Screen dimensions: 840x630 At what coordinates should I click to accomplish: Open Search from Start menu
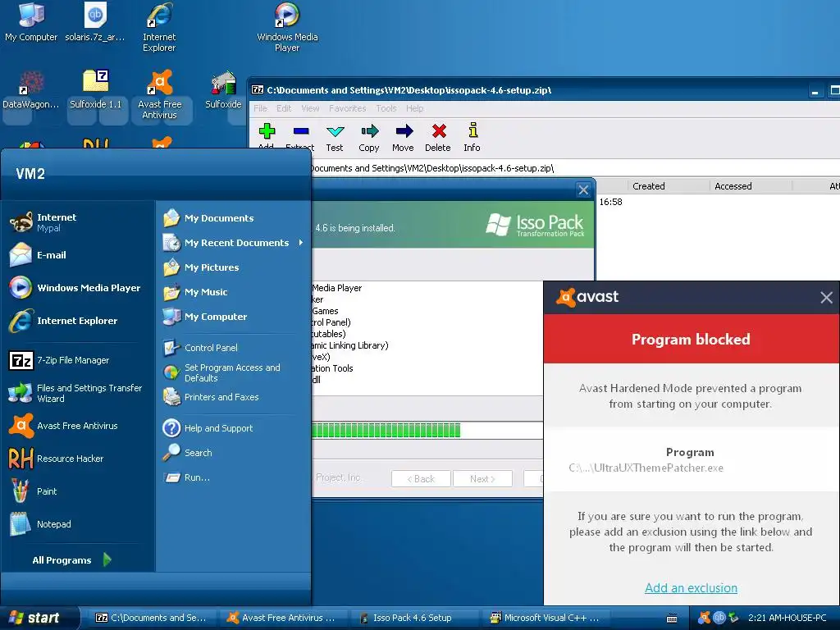(233, 453)
